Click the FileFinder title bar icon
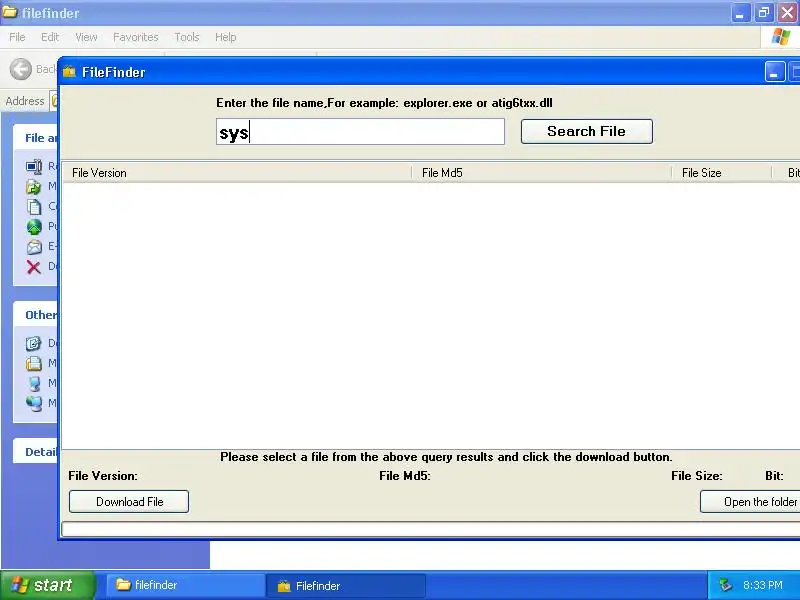Screen dimensions: 800x600 click(69, 72)
